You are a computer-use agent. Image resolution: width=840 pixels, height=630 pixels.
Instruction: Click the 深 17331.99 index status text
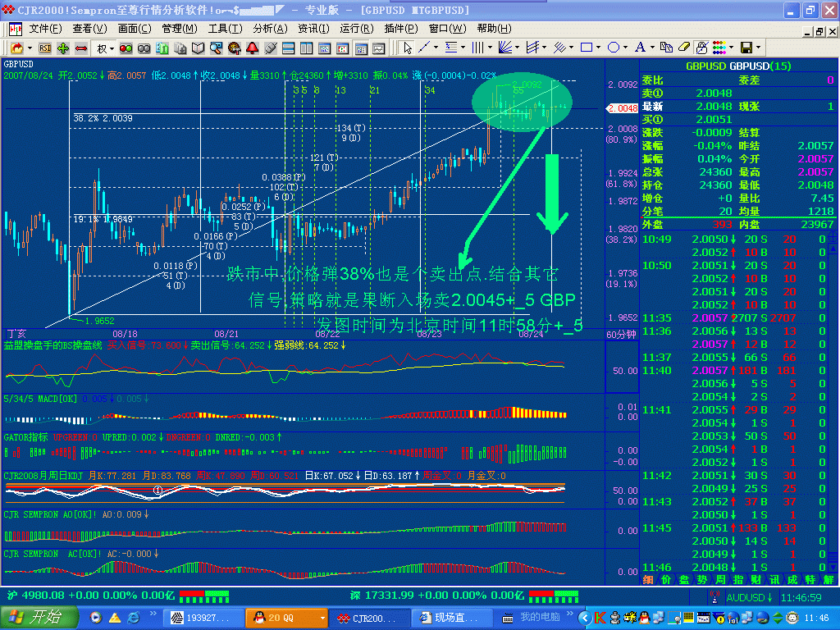(436, 596)
